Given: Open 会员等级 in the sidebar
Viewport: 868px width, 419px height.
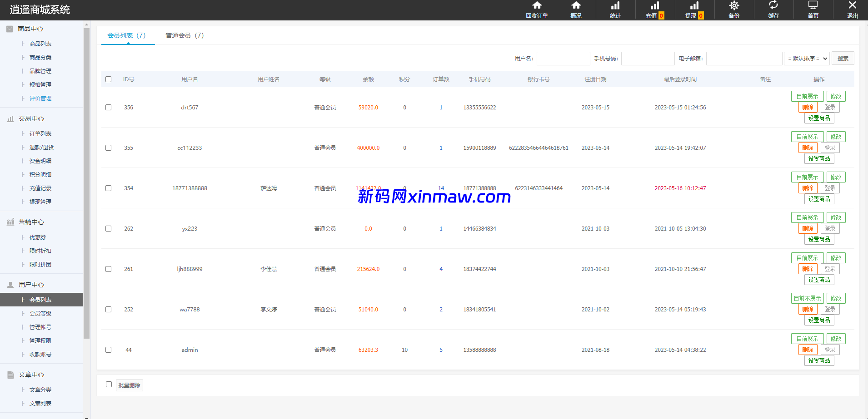Looking at the screenshot, I should (40, 314).
